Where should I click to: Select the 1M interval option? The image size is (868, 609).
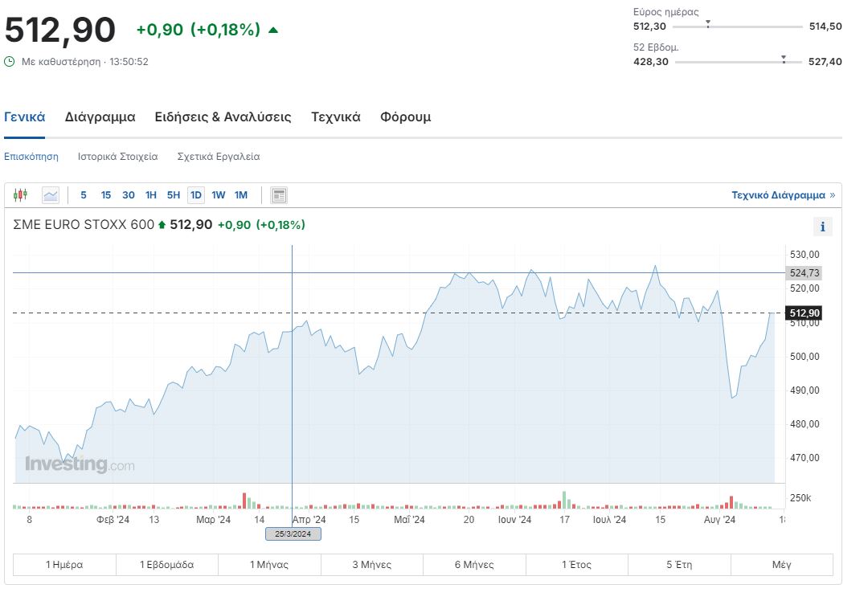tap(241, 194)
